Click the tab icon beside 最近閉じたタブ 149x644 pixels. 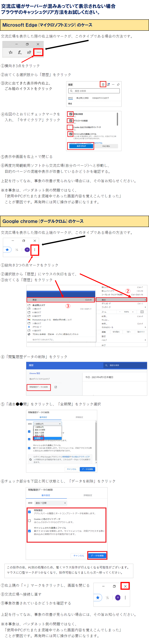click(x=29, y=305)
